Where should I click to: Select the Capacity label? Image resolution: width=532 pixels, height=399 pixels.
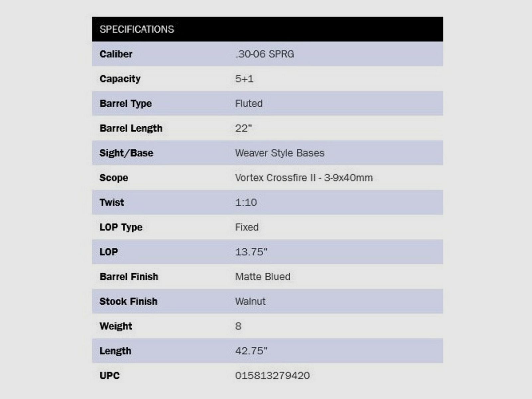(120, 79)
